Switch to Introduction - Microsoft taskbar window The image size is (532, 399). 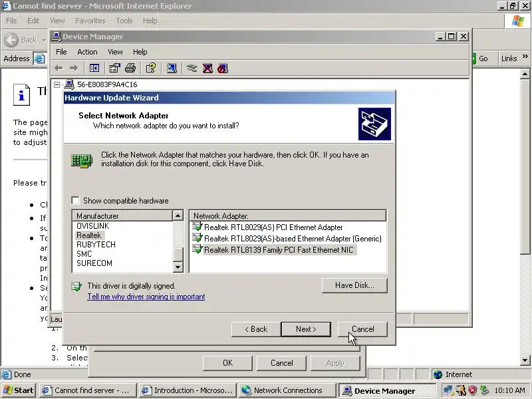click(x=188, y=390)
